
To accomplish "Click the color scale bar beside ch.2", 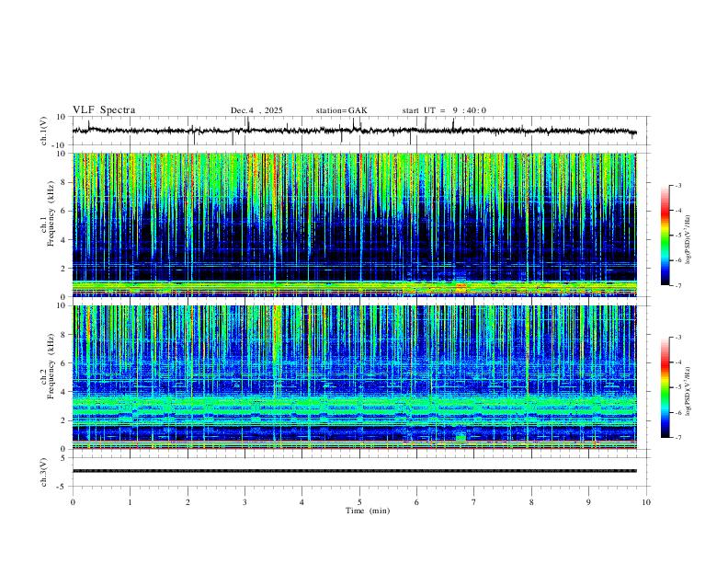I will 665,387.
